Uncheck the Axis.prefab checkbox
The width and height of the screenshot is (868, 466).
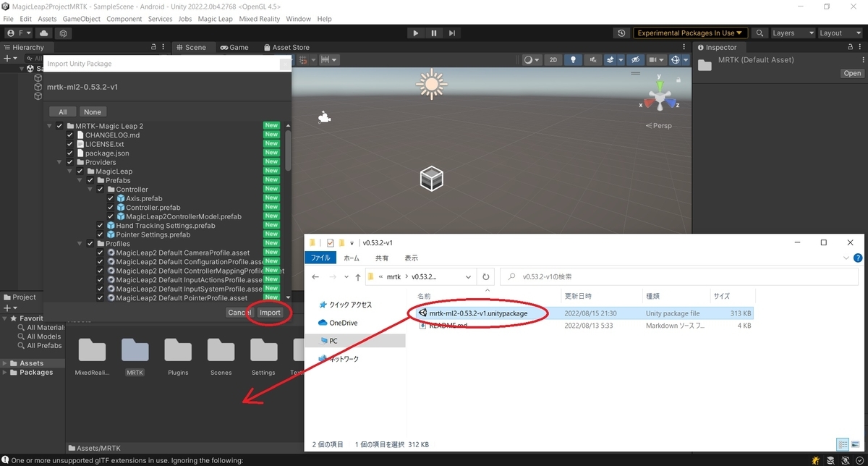pyautogui.click(x=111, y=198)
